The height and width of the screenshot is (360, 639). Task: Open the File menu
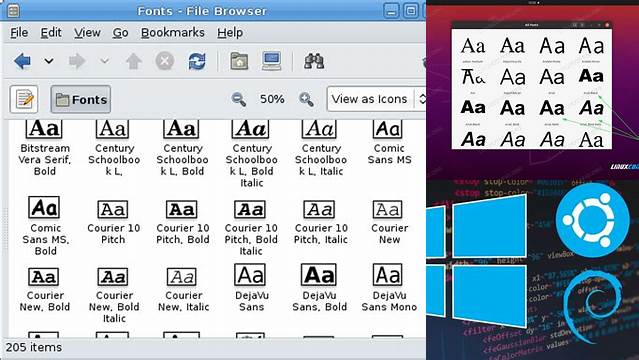(x=19, y=33)
